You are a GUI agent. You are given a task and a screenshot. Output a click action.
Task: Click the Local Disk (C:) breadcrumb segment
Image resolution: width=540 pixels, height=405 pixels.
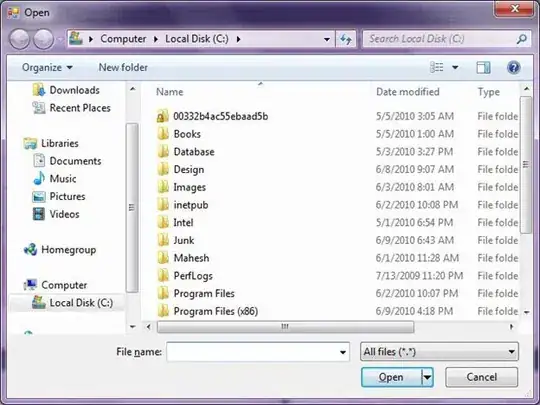pos(197,39)
